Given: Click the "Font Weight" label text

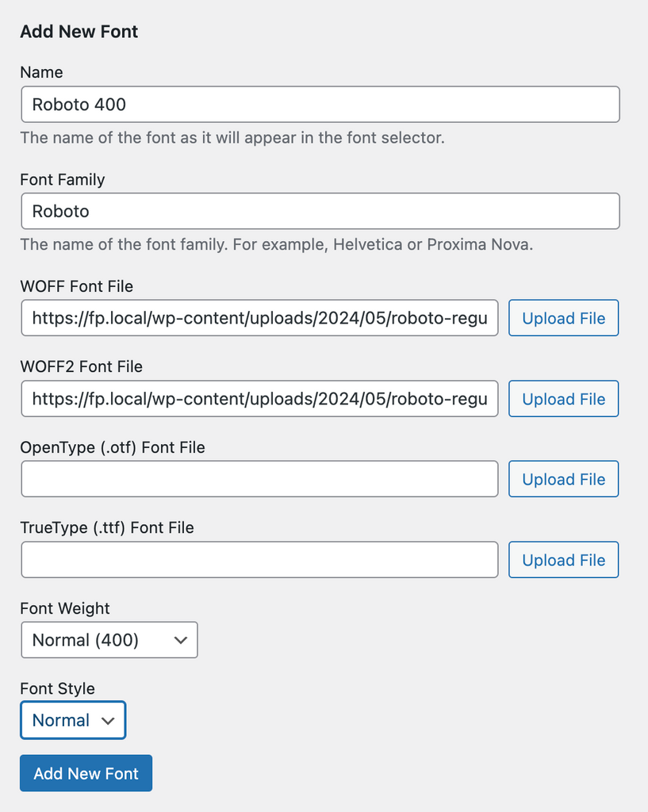Looking at the screenshot, I should pos(65,608).
